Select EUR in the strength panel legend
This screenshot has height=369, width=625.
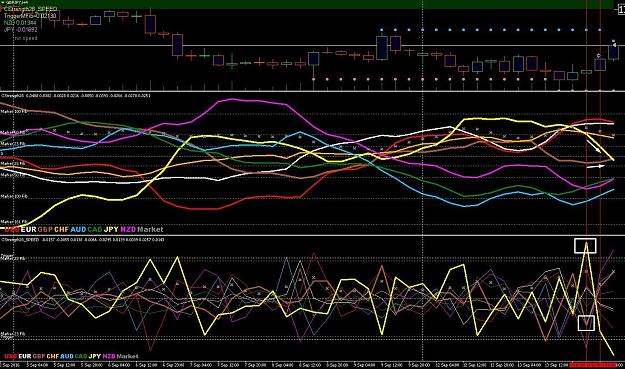click(x=29, y=230)
